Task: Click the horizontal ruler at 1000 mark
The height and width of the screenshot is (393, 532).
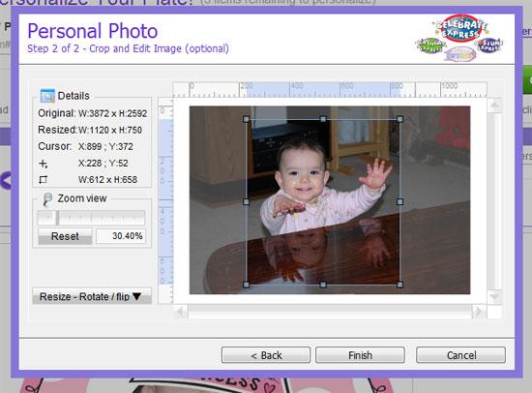Action: click(x=449, y=86)
